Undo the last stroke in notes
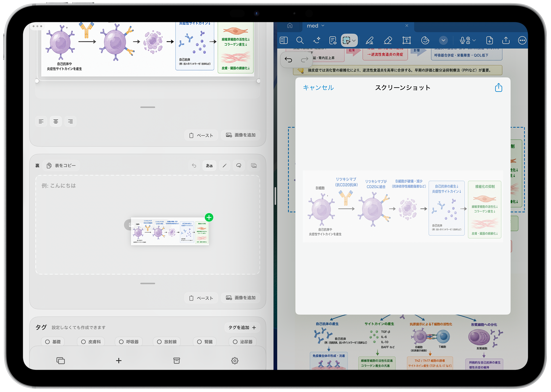 [288, 60]
